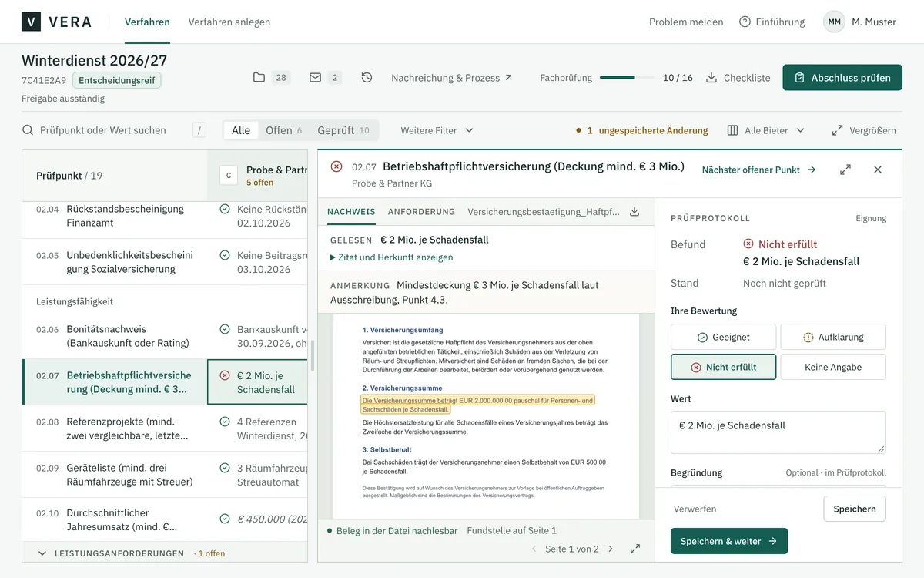Open the MM user avatar
The width and height of the screenshot is (924, 578).
pyautogui.click(x=834, y=22)
